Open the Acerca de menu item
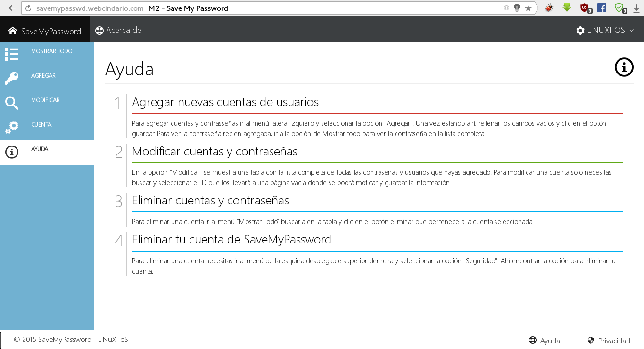 (124, 30)
